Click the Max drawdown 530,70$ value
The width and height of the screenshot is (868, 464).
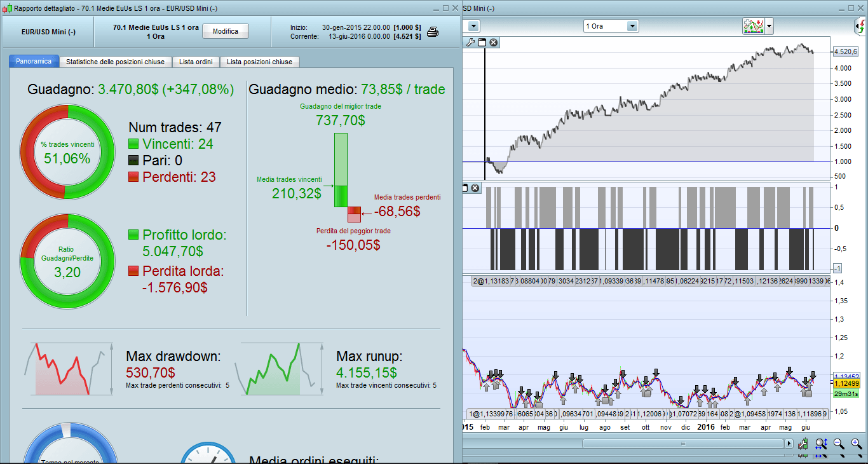point(151,372)
